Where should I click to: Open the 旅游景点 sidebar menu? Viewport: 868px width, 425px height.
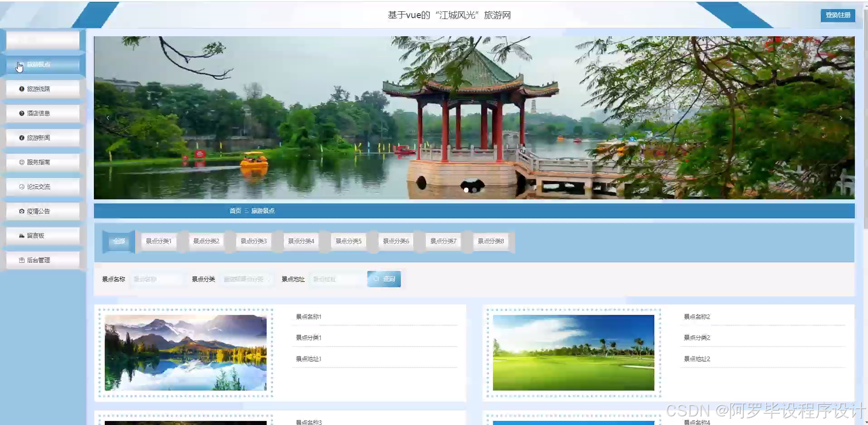43,64
